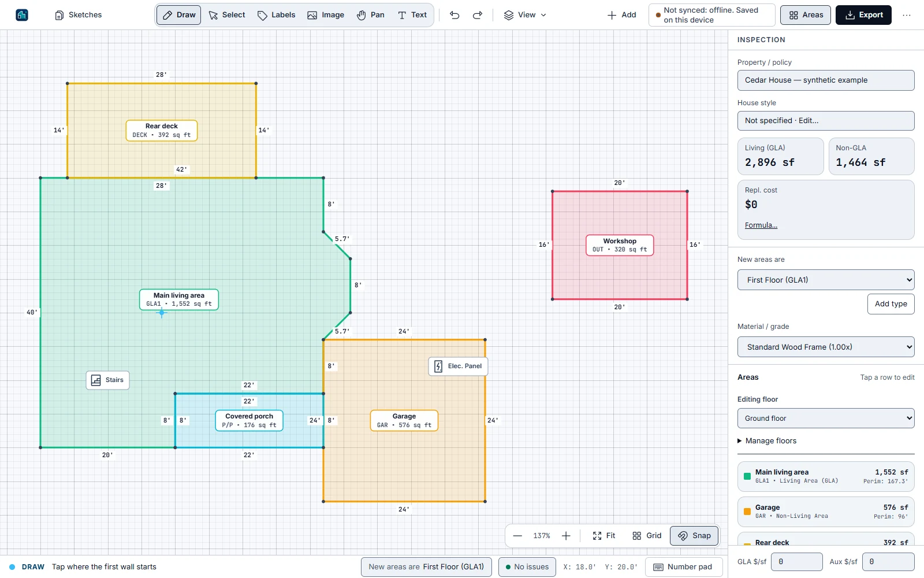
Task: Edit the House style field
Action: click(826, 121)
